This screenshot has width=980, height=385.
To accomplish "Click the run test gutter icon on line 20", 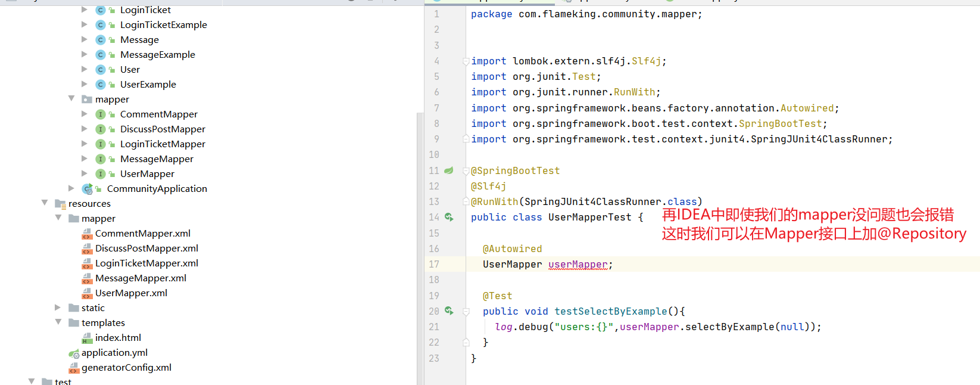I will (449, 311).
